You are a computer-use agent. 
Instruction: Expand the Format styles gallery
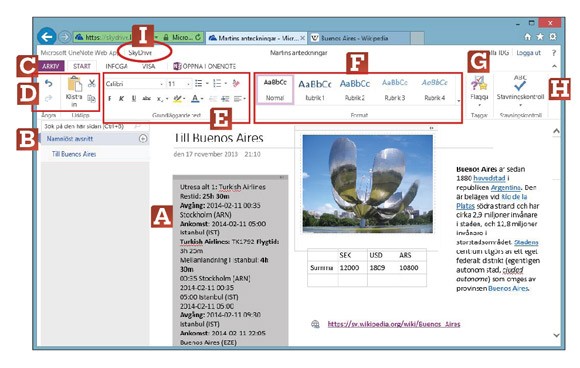point(459,101)
